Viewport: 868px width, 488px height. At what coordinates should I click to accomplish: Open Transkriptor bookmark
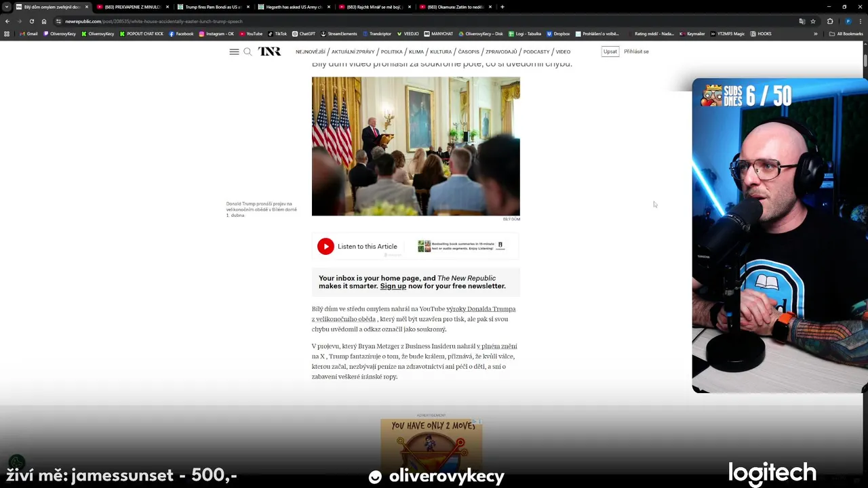[x=377, y=33]
